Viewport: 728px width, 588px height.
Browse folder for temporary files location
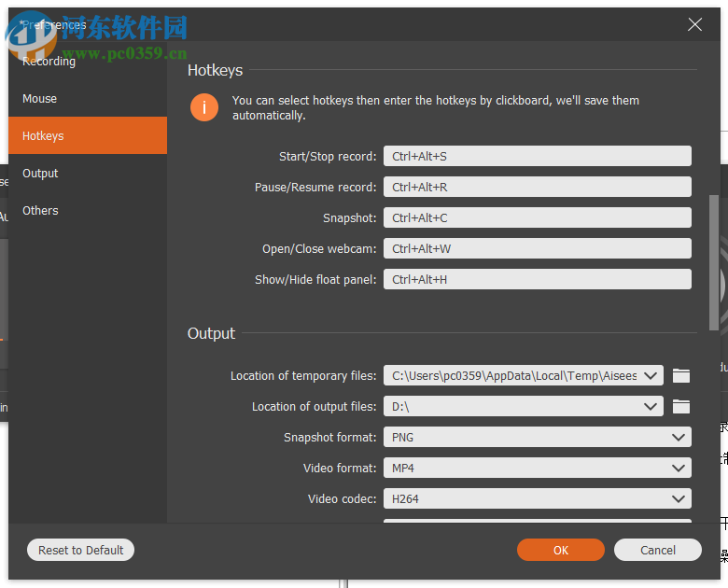coord(681,375)
